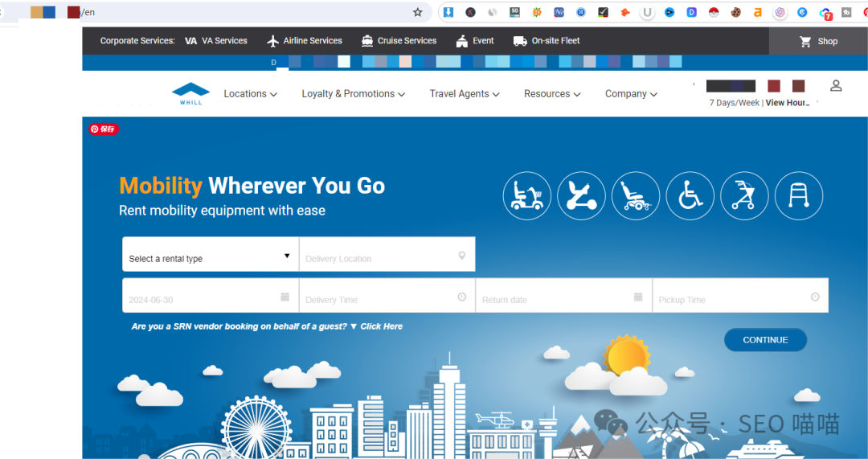Bookmark page with the star icon
The width and height of the screenshot is (868, 459).
click(x=418, y=12)
